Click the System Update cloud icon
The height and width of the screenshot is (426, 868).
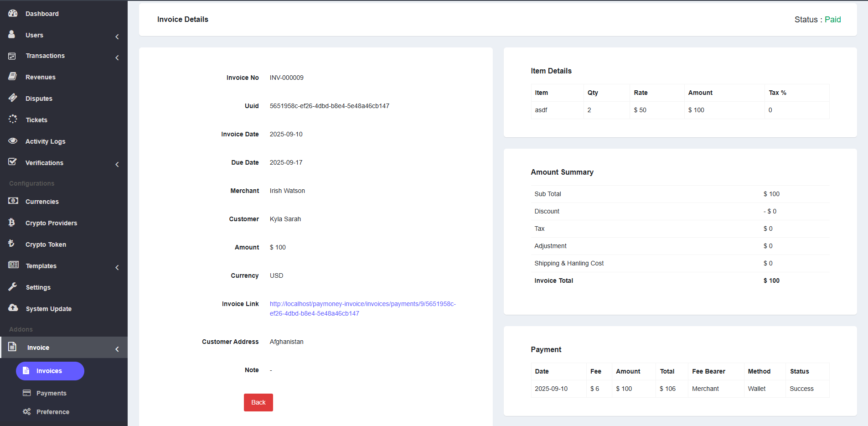point(13,308)
